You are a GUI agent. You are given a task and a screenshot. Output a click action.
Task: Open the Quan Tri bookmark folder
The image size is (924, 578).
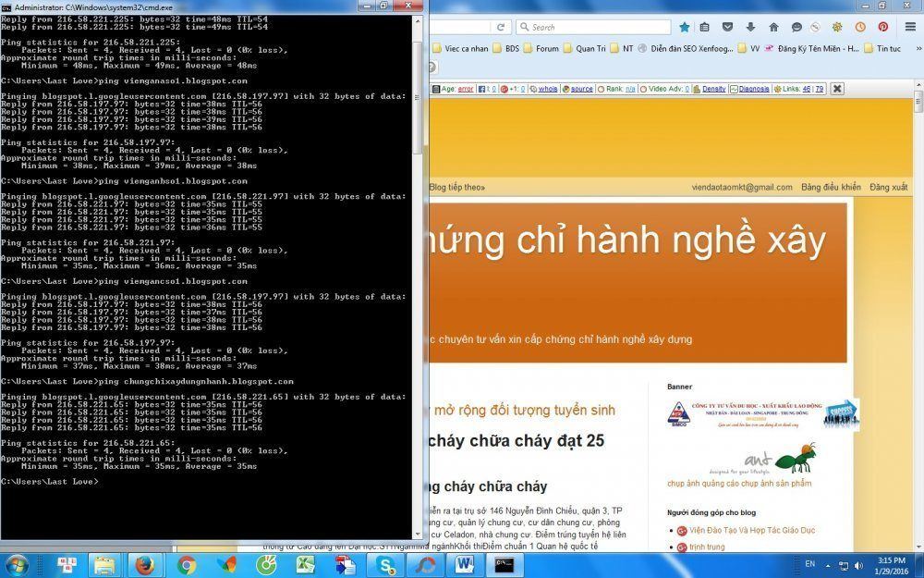[x=585, y=48]
